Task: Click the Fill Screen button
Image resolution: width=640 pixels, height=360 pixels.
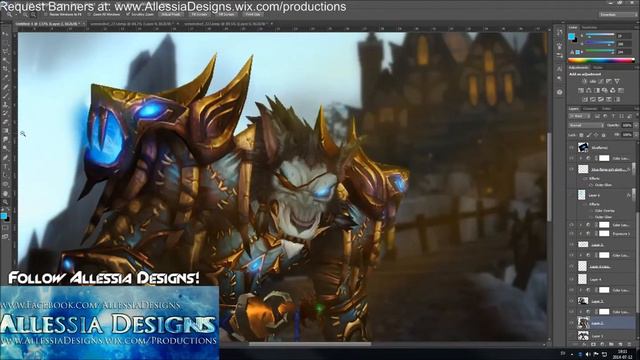Action: (226, 15)
